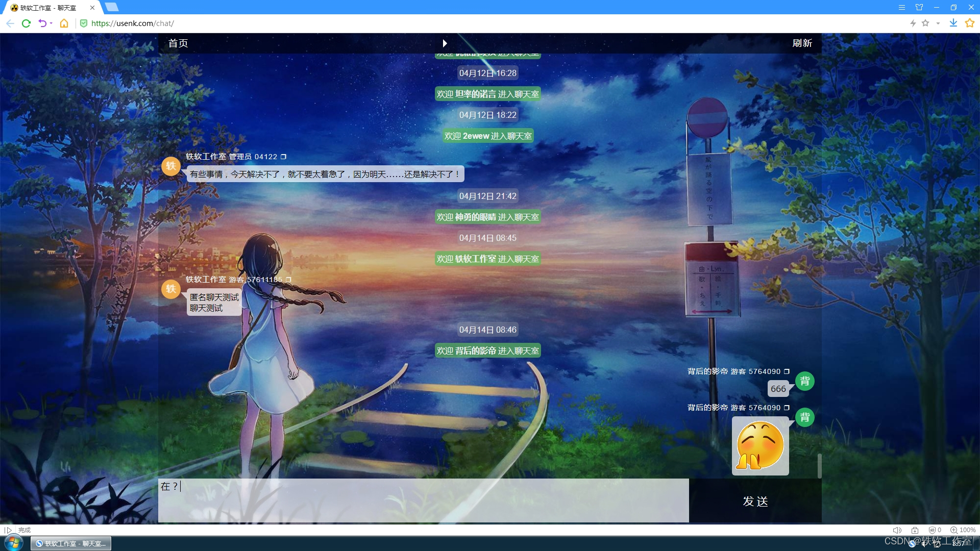Click the 100% zoom level control
This screenshot has width=980, height=551.
pos(963,530)
